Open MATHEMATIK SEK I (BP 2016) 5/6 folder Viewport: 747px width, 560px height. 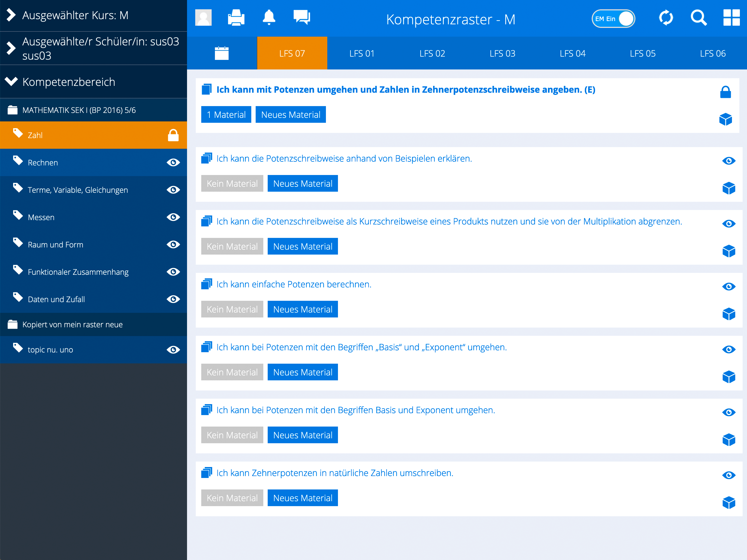tap(94, 110)
